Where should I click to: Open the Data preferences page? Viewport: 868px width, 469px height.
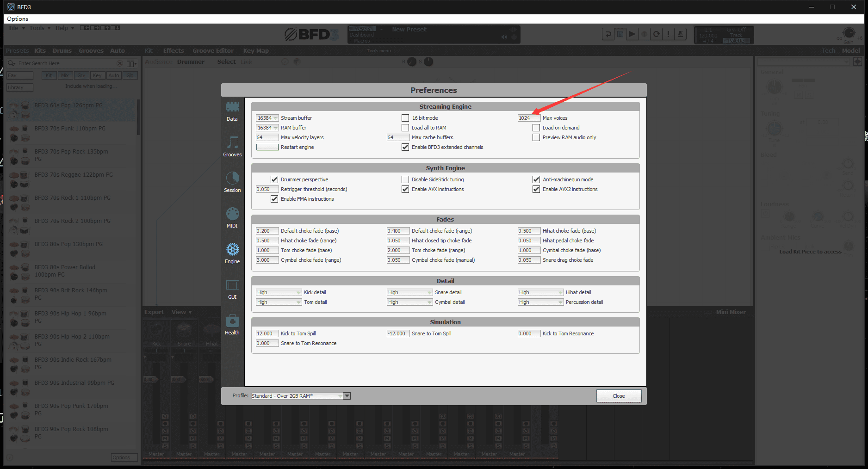point(232,111)
